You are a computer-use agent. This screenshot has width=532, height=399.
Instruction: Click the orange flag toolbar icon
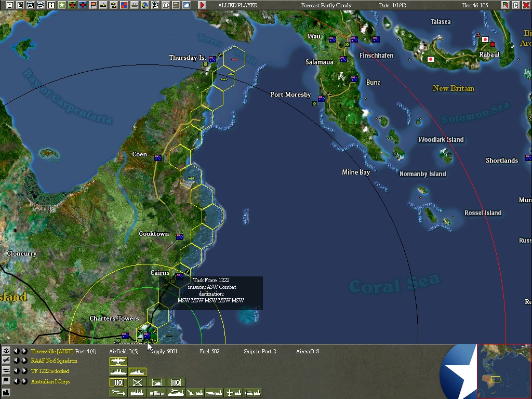(x=93, y=5)
